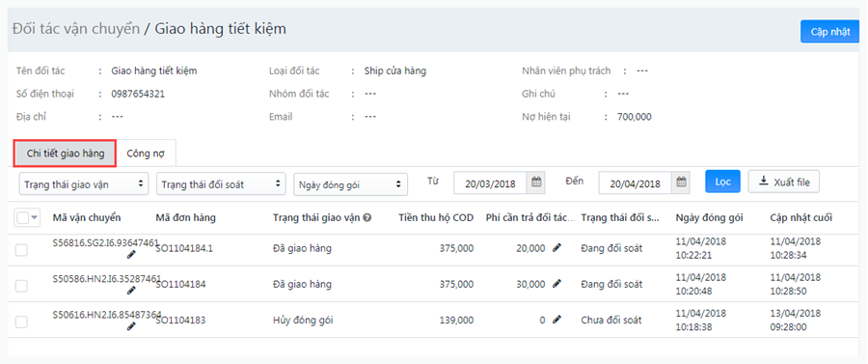The height and width of the screenshot is (364, 868).
Task: Click help icon beside Trạng thái giao vận header
Action: pos(367,218)
